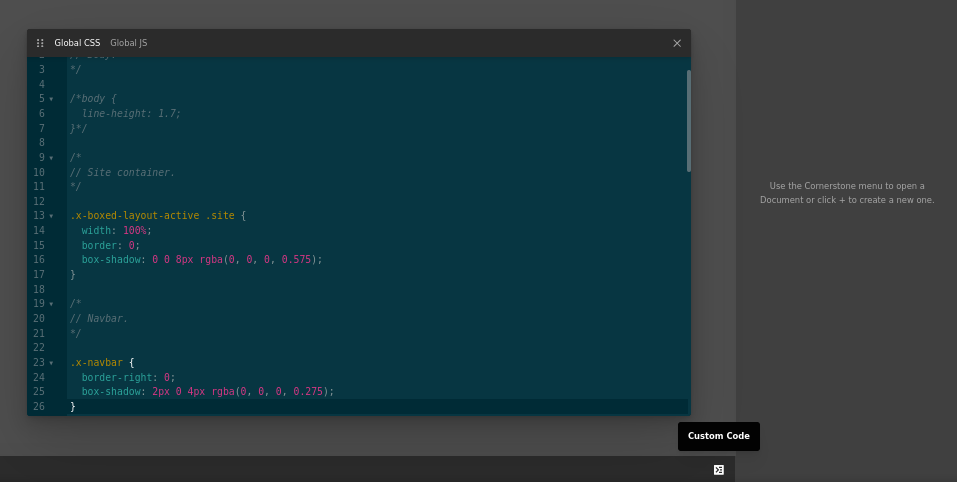Click the line-height: 1.7 comment line

131,114
